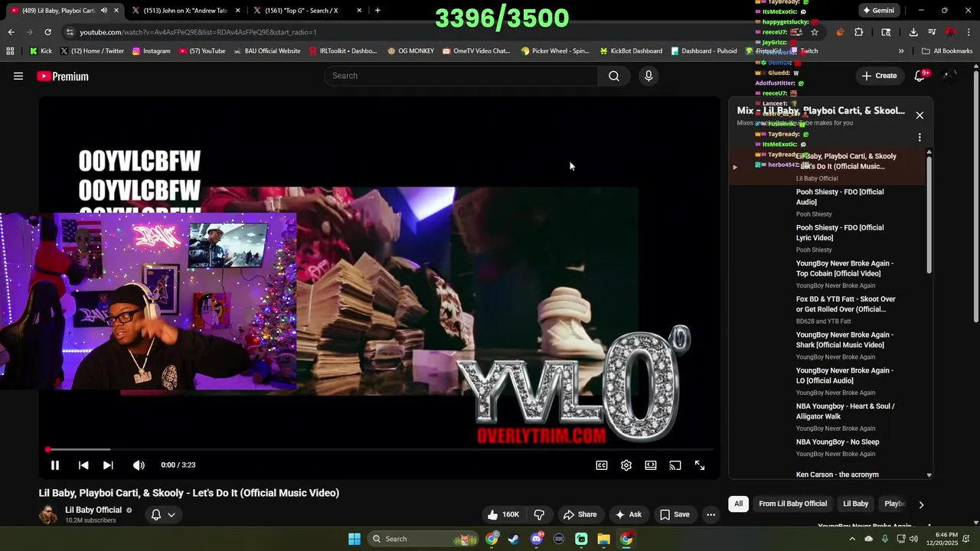Screen dimensions: 980x551
Task: Open more actions three-dot menu under video
Action: pos(710,514)
